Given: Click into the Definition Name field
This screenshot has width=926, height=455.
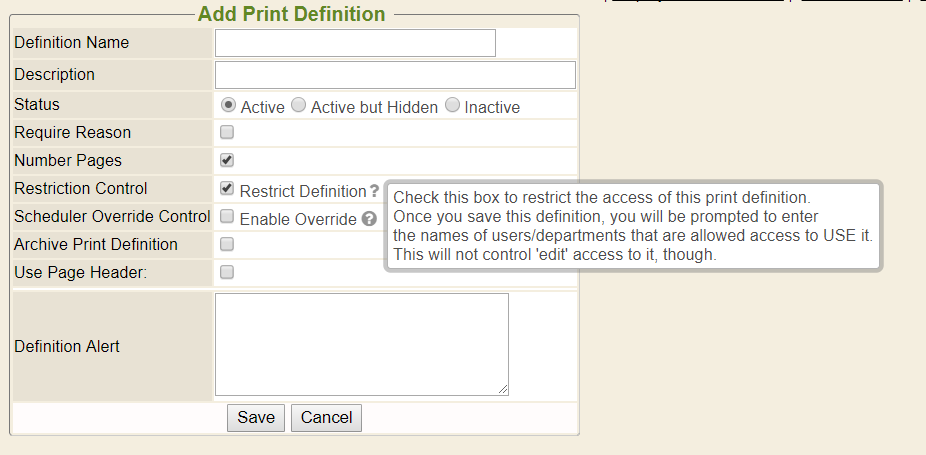Looking at the screenshot, I should (x=355, y=43).
